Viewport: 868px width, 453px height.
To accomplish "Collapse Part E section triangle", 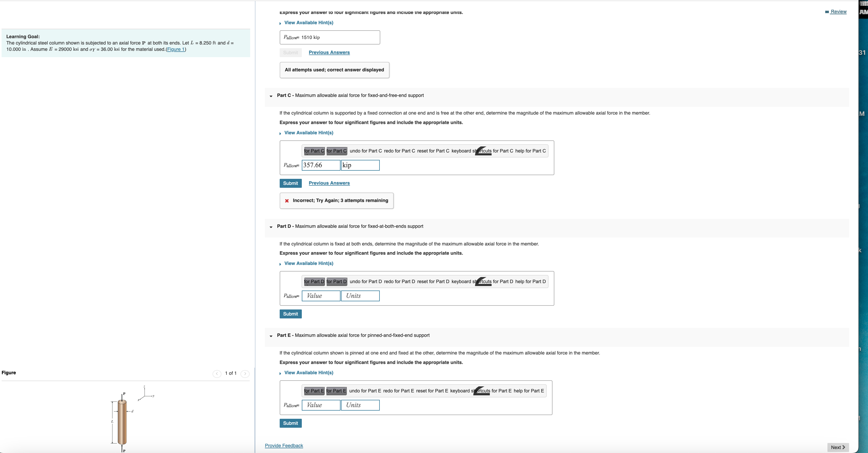I will (271, 336).
